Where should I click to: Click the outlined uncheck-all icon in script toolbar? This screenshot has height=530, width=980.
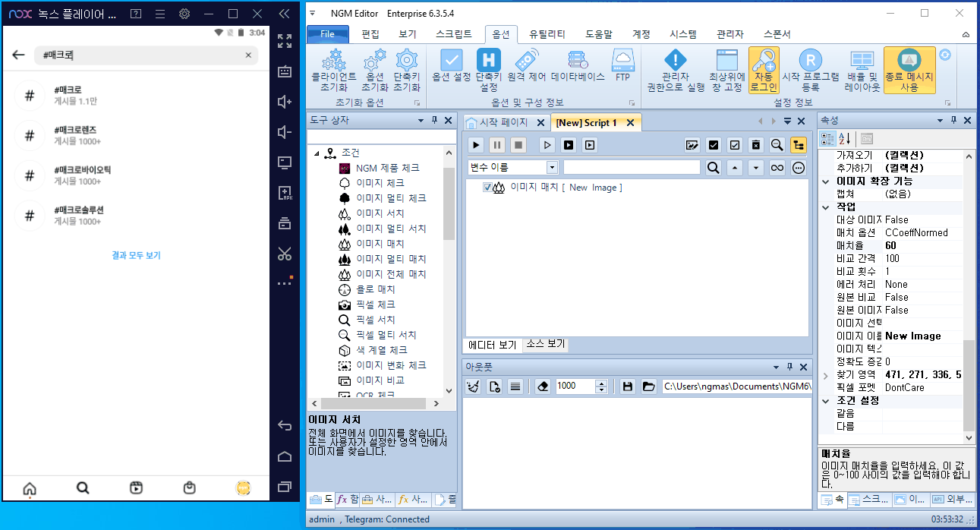click(x=734, y=144)
